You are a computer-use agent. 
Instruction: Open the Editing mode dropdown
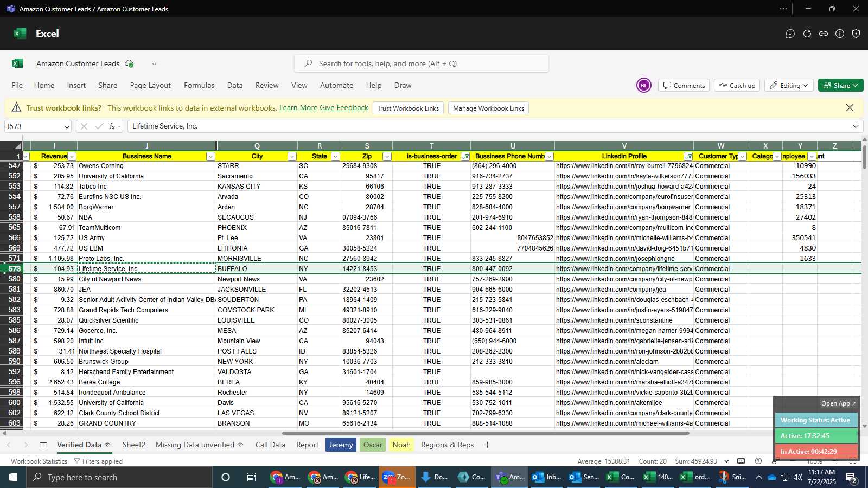(789, 85)
